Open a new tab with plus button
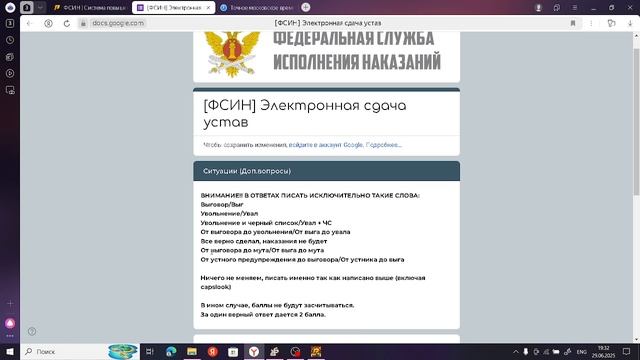 coord(305,7)
